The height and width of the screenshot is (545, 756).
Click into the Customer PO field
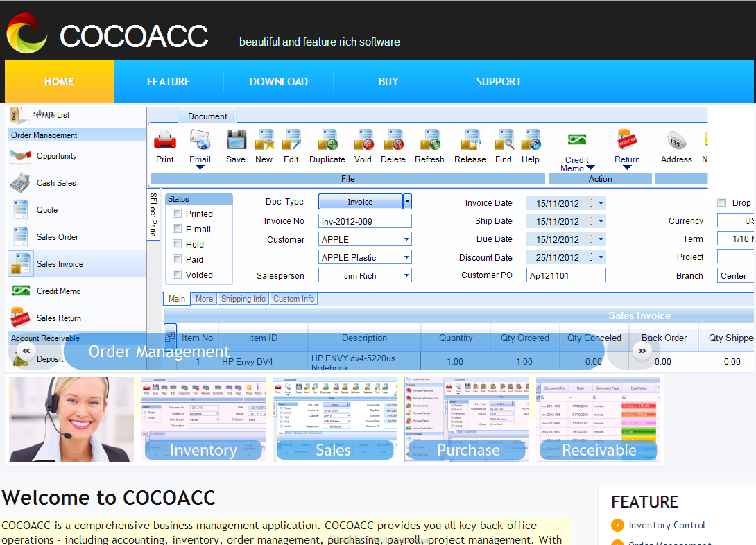pos(566,275)
